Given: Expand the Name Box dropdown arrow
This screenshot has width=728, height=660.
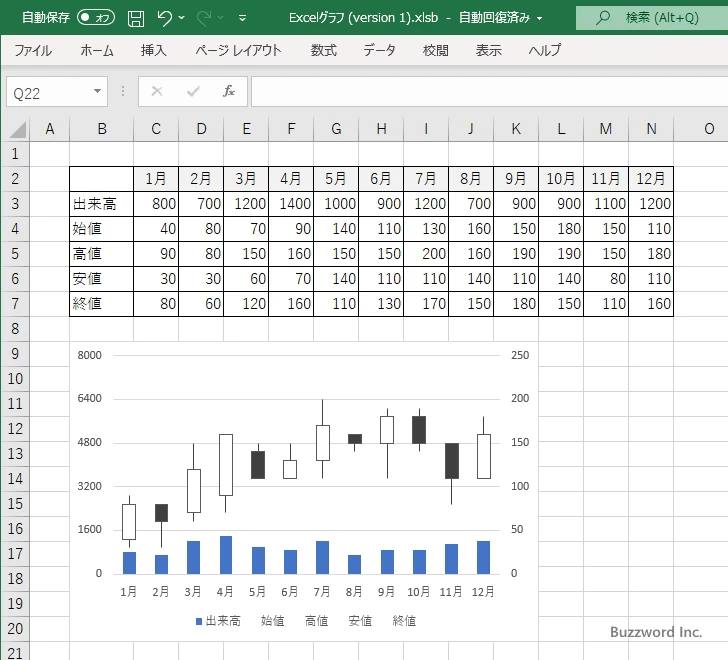Looking at the screenshot, I should coord(98,91).
